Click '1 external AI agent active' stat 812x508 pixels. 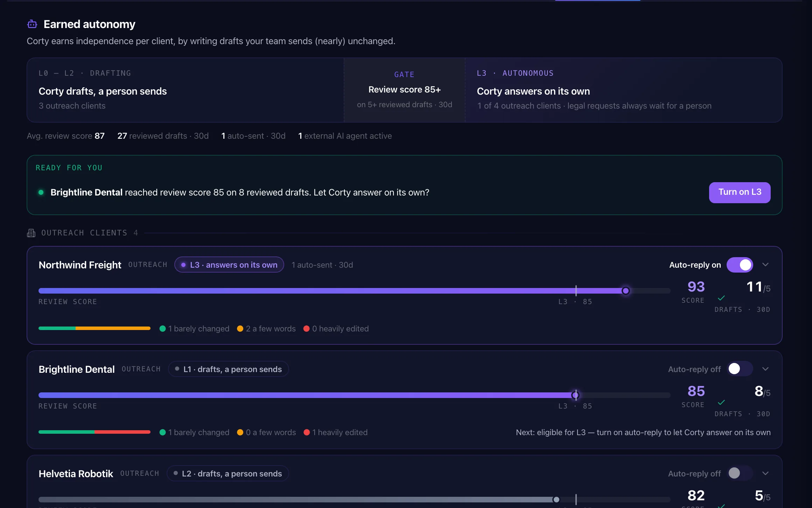point(345,136)
